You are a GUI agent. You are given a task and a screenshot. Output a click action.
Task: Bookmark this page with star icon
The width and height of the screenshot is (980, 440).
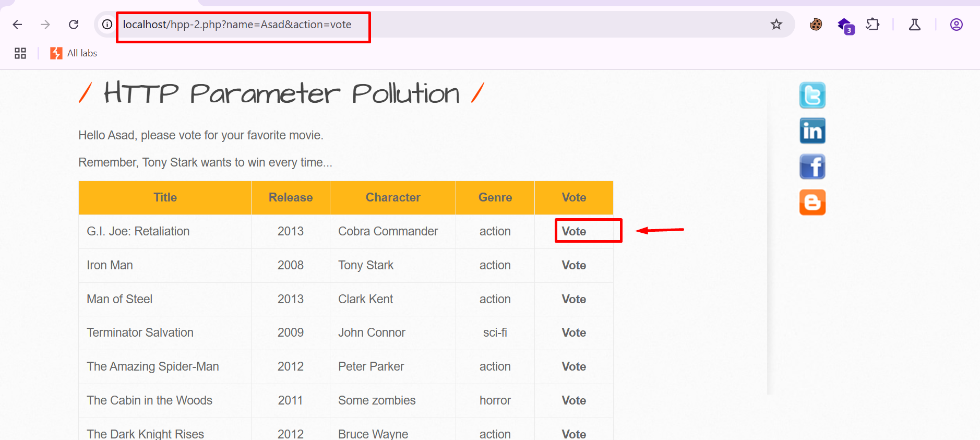(776, 25)
